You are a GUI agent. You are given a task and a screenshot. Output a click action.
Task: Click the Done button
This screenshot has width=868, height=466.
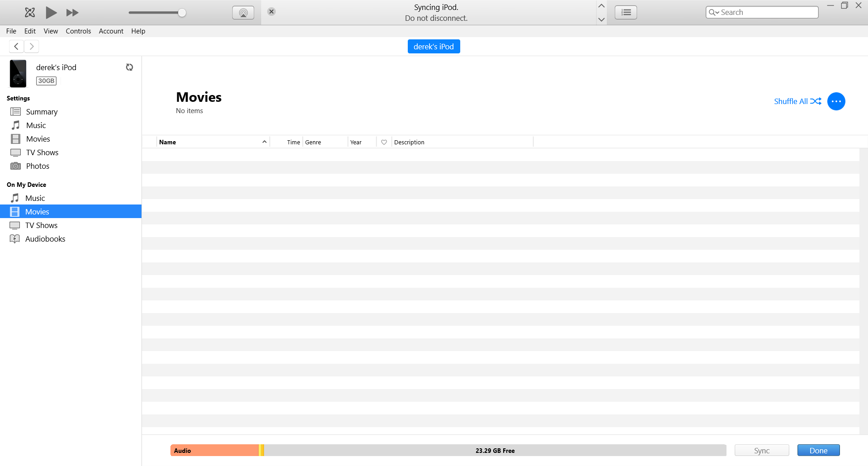coord(819,451)
